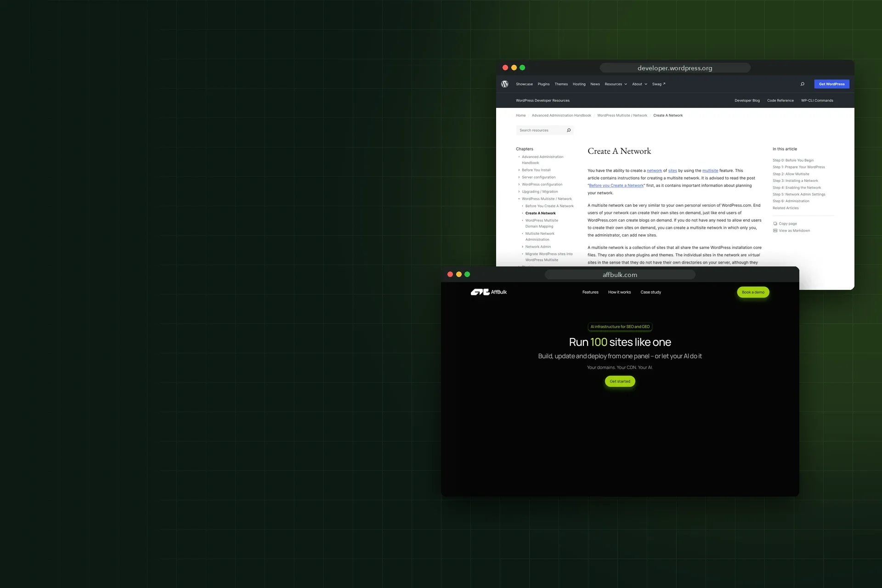Viewport: 882px width, 588px height.
Task: Open Before You Create A Network chapter
Action: tap(549, 206)
